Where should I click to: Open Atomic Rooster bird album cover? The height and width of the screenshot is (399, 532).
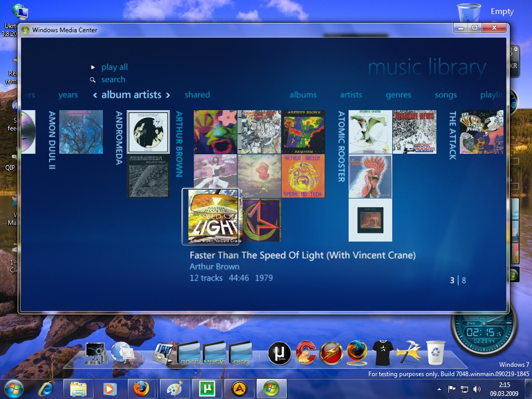[x=370, y=132]
